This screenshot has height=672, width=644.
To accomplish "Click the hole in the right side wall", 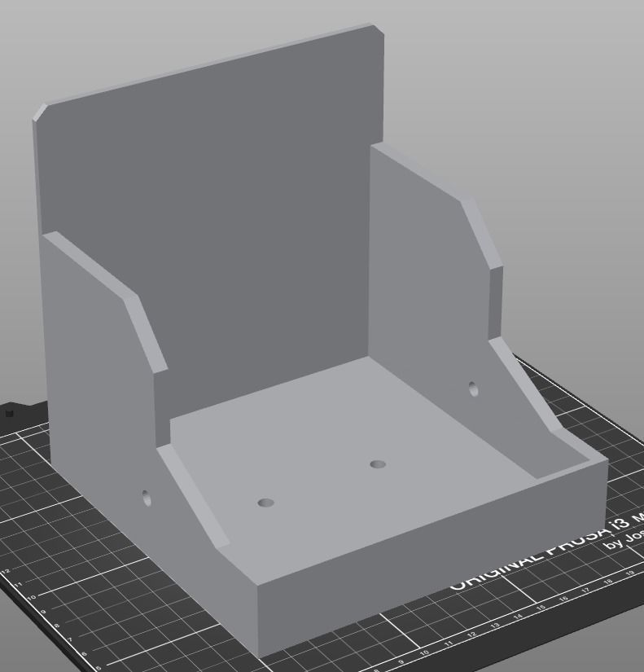I will click(473, 389).
